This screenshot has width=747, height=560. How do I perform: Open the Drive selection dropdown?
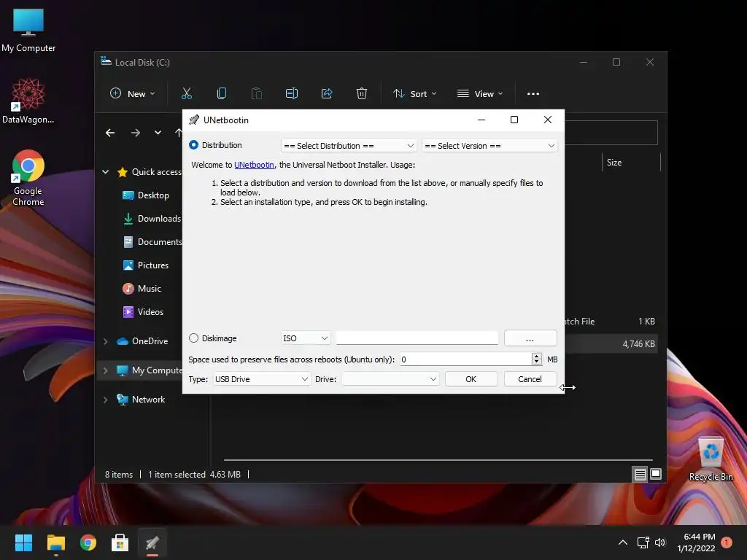click(x=390, y=379)
